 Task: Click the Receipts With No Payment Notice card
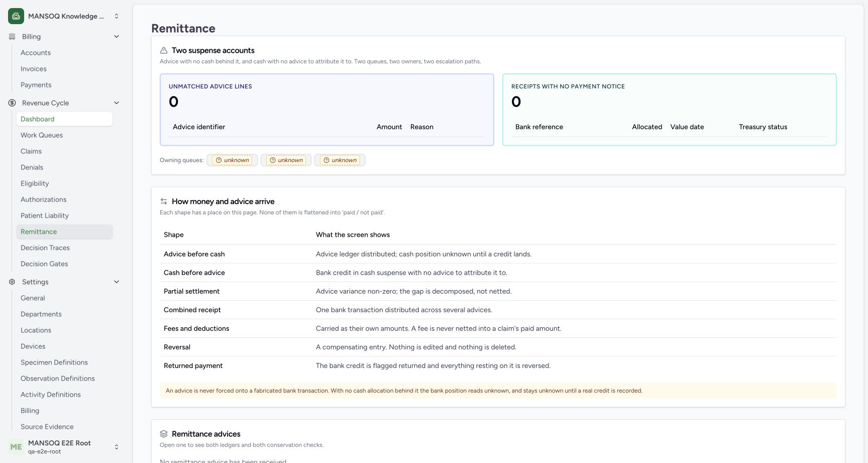(x=670, y=110)
